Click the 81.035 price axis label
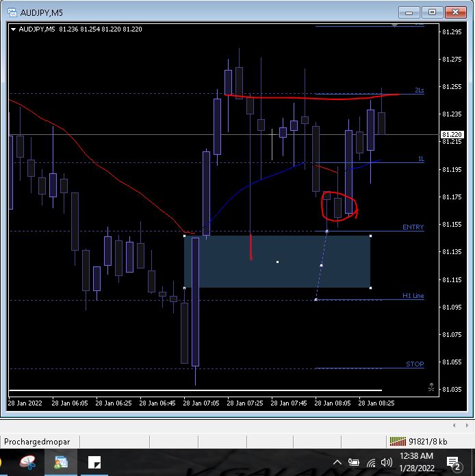This screenshot has height=476, width=475. tap(452, 390)
